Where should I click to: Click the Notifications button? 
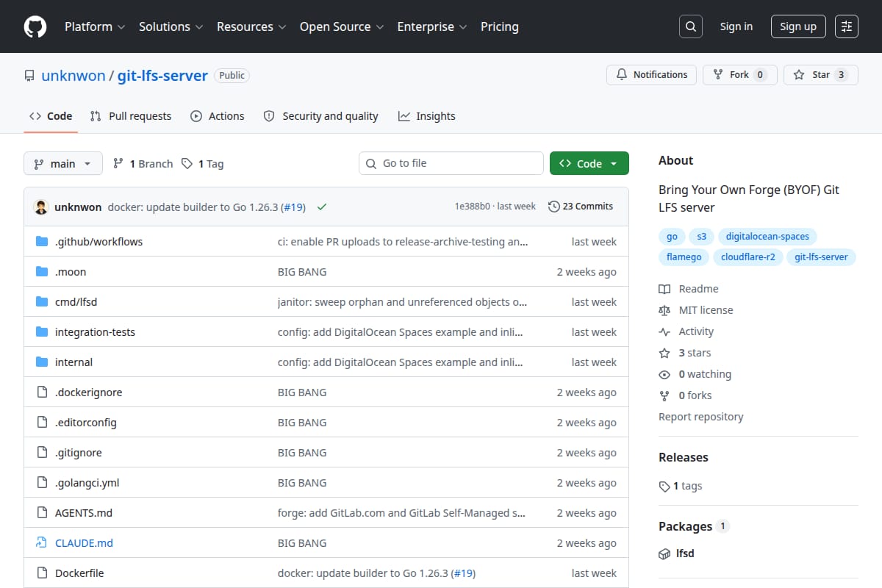(652, 75)
